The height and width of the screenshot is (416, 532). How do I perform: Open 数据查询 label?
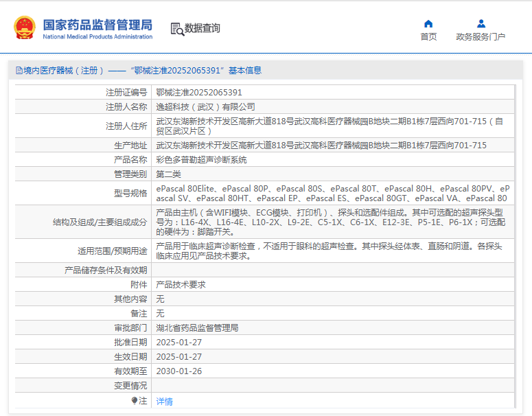coord(203,28)
